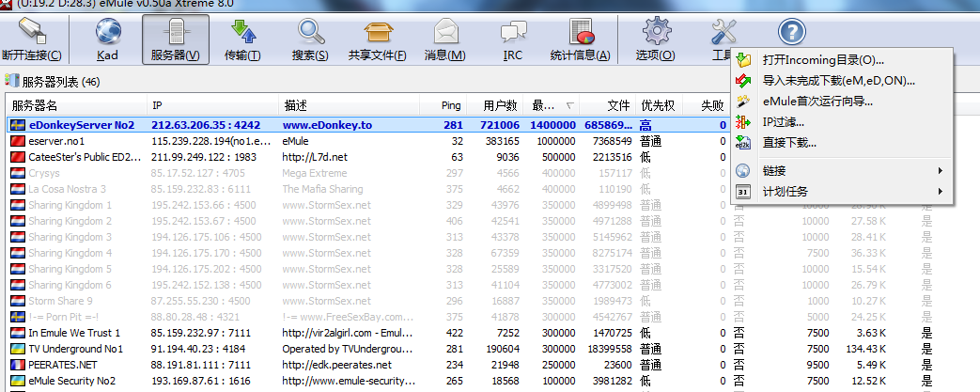The height and width of the screenshot is (392, 980).
Task: Sort by Ping column header
Action: (443, 105)
